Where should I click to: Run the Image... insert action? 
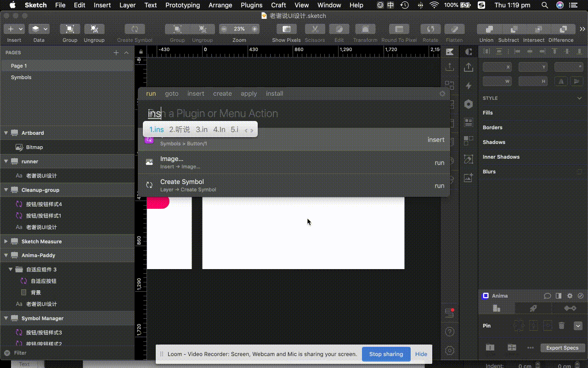294,162
